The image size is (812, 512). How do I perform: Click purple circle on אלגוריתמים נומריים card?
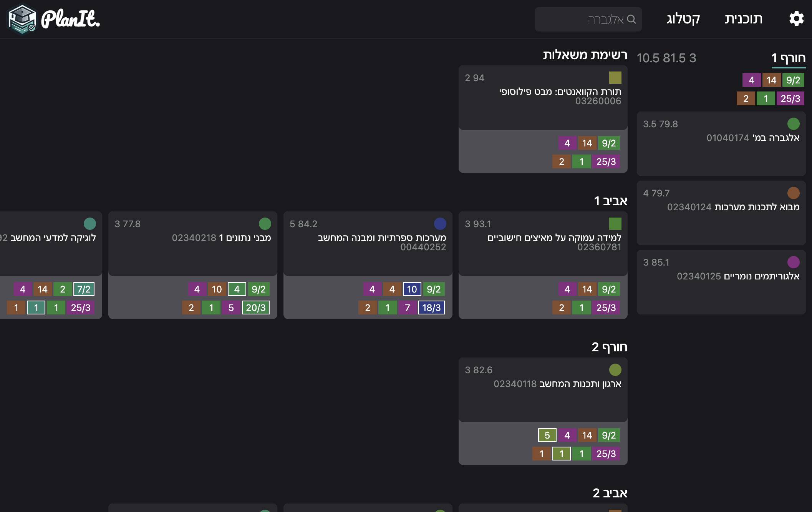(793, 262)
